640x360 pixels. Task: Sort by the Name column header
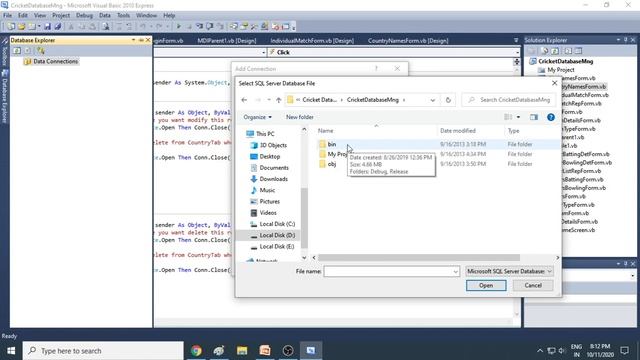click(325, 131)
